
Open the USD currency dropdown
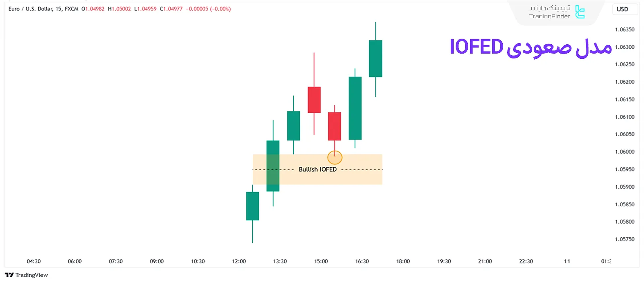tap(622, 9)
